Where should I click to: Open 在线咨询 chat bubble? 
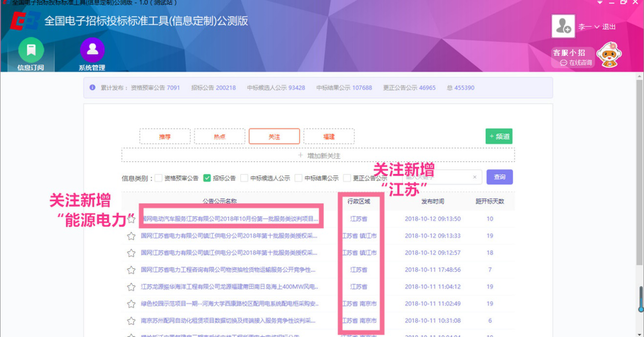coord(576,63)
